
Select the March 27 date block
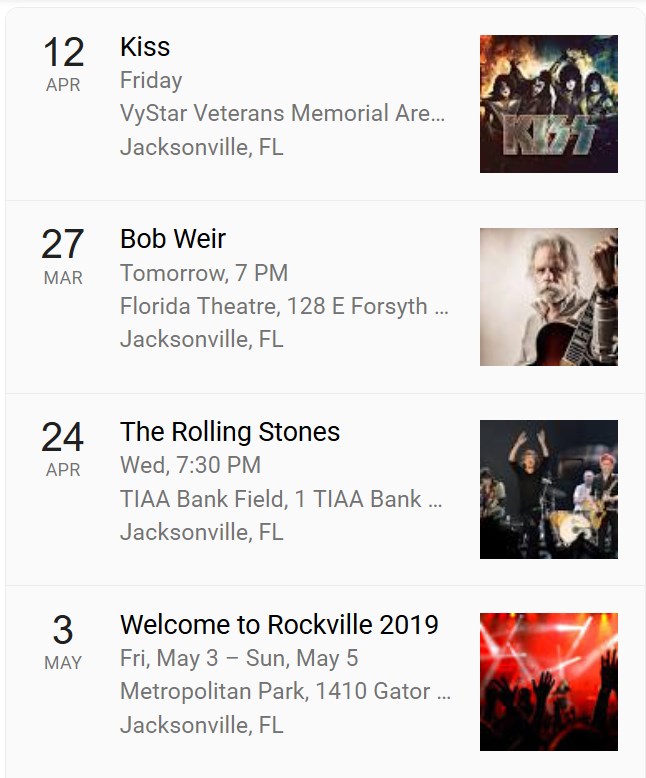click(63, 256)
